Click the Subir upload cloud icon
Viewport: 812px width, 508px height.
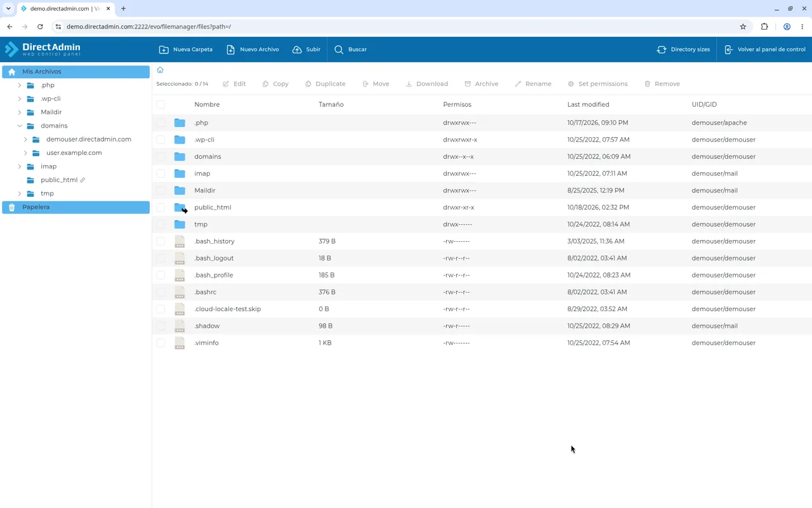tap(297, 50)
